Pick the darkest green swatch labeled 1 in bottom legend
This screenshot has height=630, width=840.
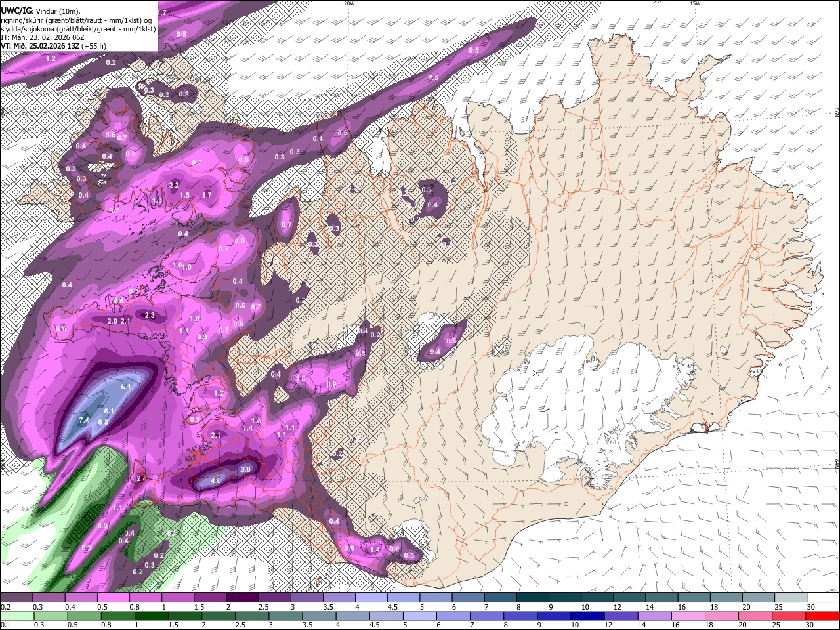click(150, 616)
